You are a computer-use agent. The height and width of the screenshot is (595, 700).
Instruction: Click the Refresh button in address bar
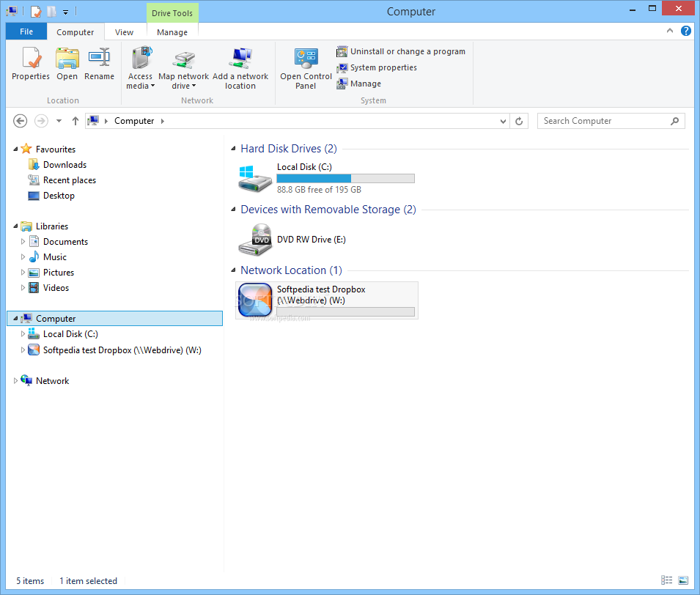tap(519, 121)
